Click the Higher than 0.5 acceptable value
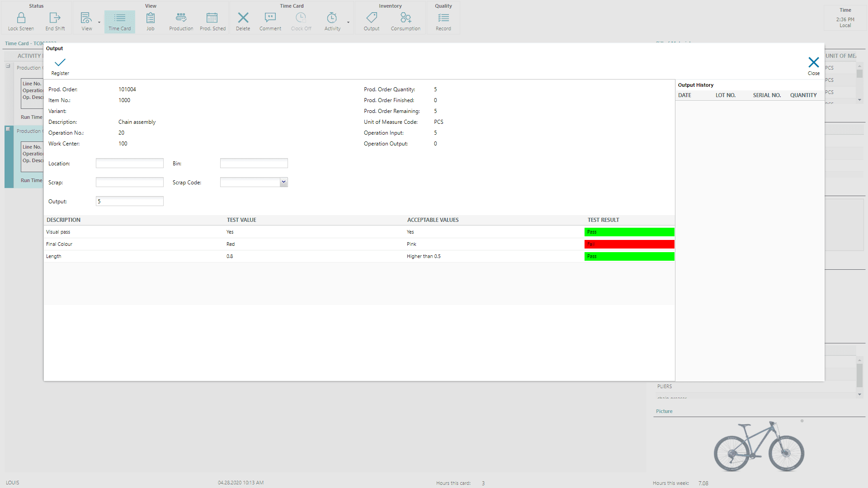This screenshot has height=488, width=868. coord(424,256)
